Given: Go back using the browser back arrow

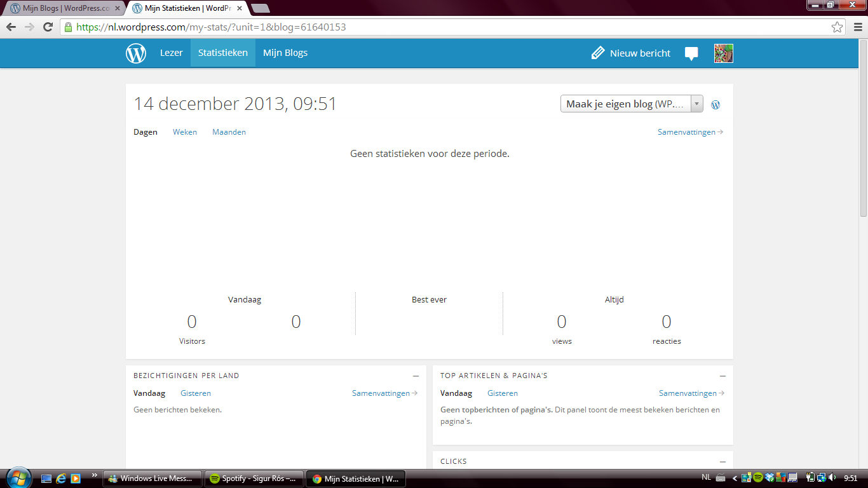Looking at the screenshot, I should pyautogui.click(x=11, y=27).
